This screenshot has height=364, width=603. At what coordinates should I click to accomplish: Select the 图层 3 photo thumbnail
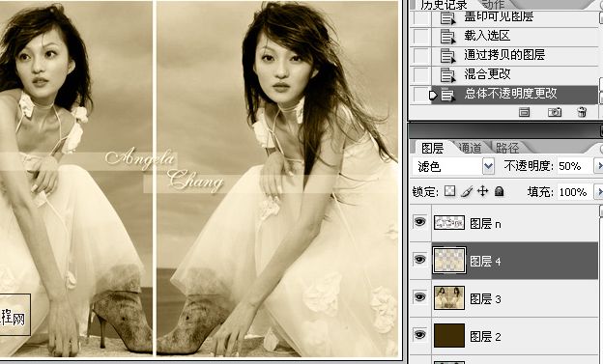pos(449,297)
